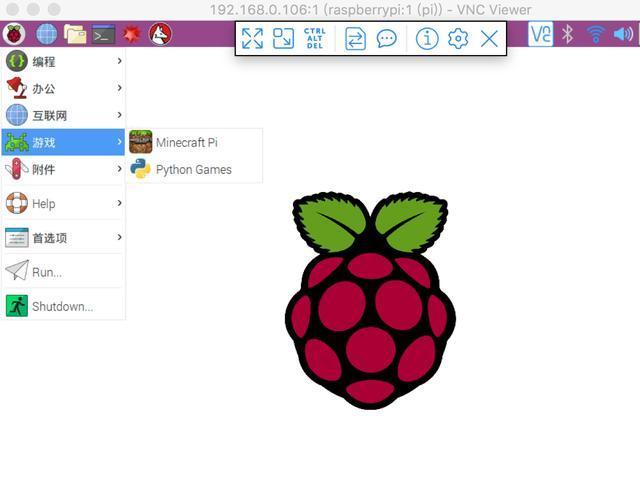Screen dimensions: 640x489
Task: Choose the Shutdown... menu entry
Action: [63, 306]
